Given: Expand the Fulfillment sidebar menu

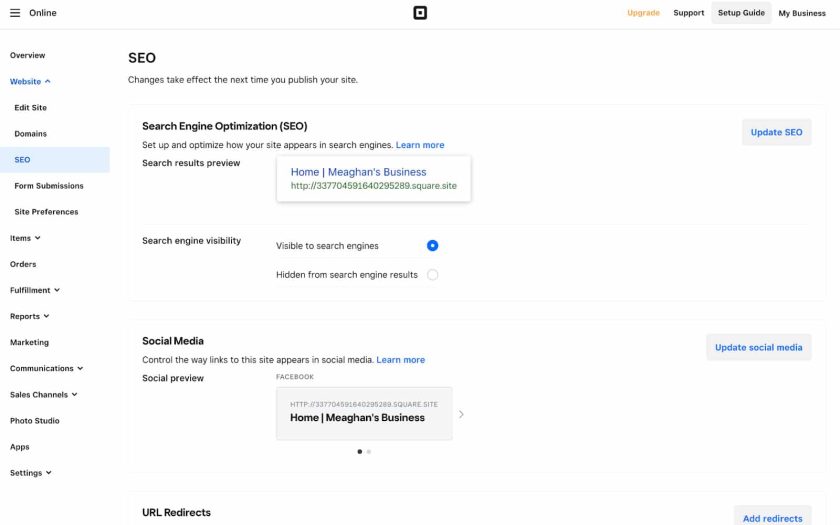Looking at the screenshot, I should tap(35, 290).
